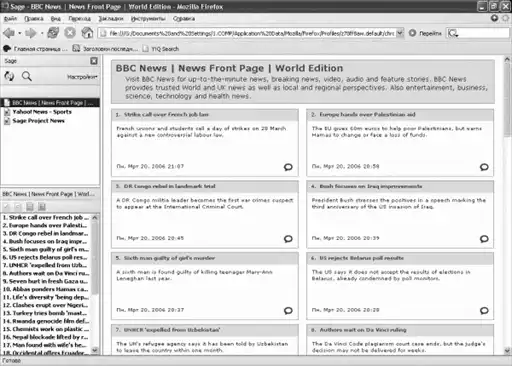
Task: Open the address bar URL history dropdown
Action: [x=400, y=33]
